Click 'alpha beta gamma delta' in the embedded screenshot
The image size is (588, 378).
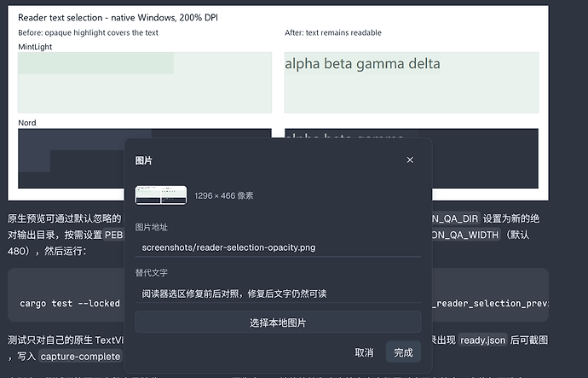pos(362,63)
